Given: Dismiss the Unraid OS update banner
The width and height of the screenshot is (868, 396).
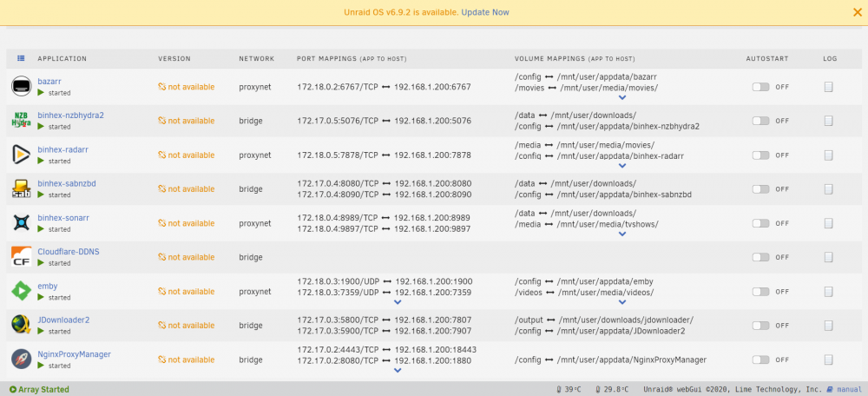Looking at the screenshot, I should (x=858, y=12).
